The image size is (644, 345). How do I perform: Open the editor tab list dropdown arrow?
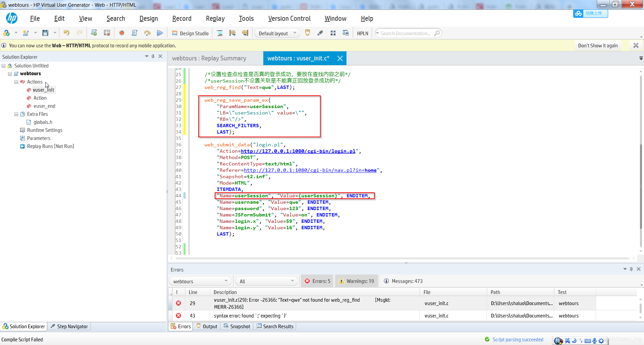click(x=641, y=58)
